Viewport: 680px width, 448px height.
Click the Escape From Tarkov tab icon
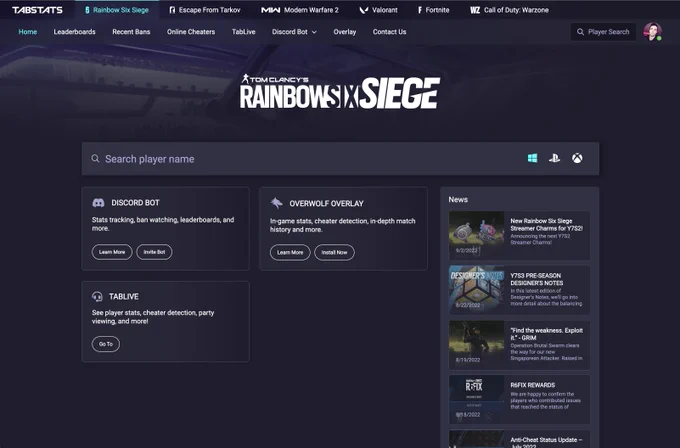172,10
